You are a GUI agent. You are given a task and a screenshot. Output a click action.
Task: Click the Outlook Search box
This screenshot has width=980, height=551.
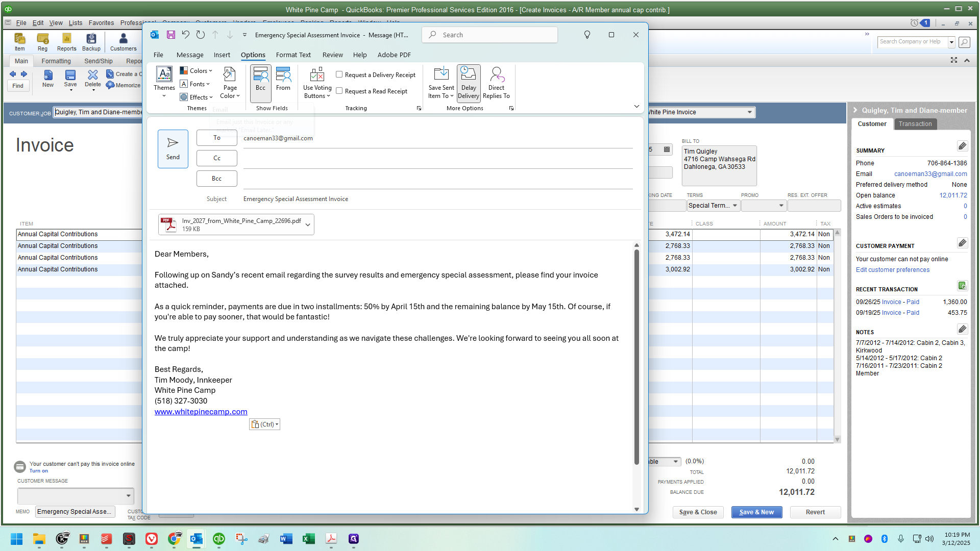point(489,35)
